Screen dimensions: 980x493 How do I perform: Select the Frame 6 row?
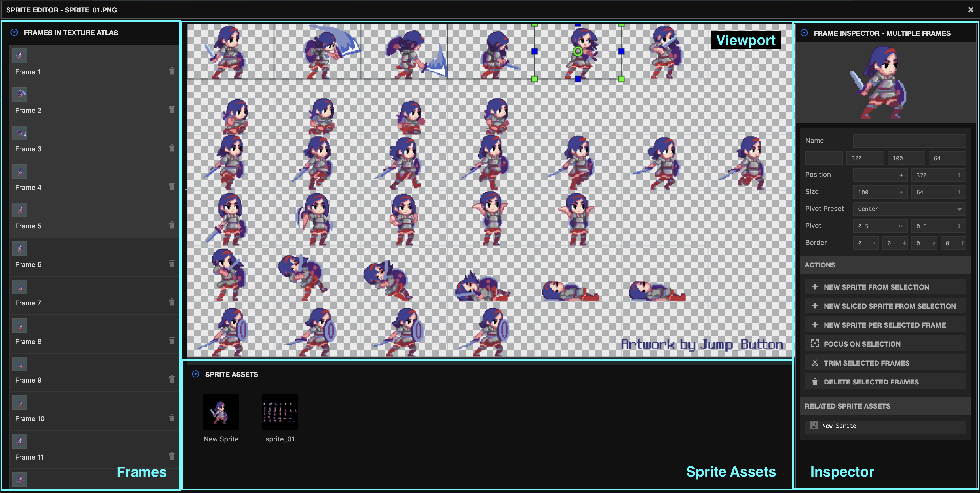click(94, 258)
